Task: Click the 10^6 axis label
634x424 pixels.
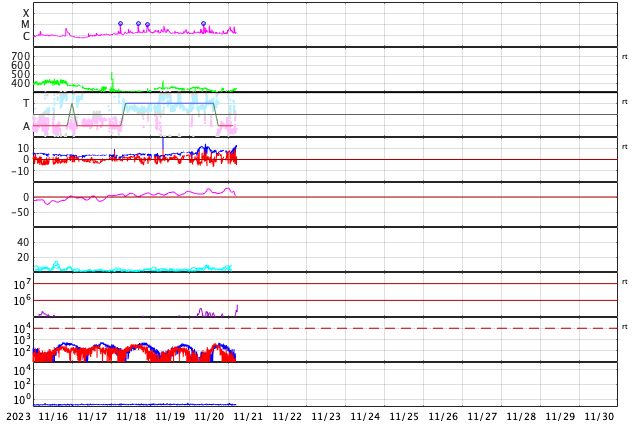Action: tap(22, 301)
